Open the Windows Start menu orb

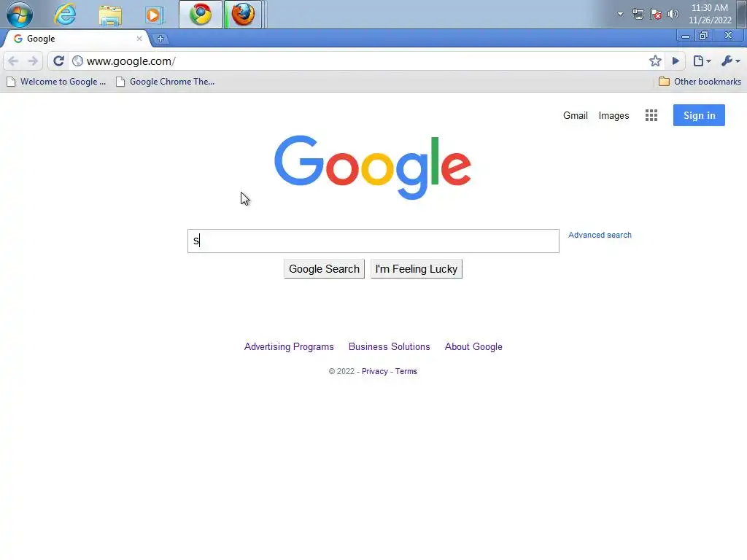click(20, 15)
